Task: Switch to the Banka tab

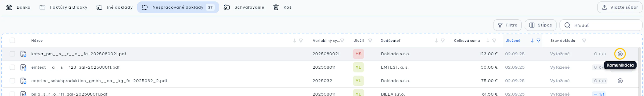Action: (18, 7)
